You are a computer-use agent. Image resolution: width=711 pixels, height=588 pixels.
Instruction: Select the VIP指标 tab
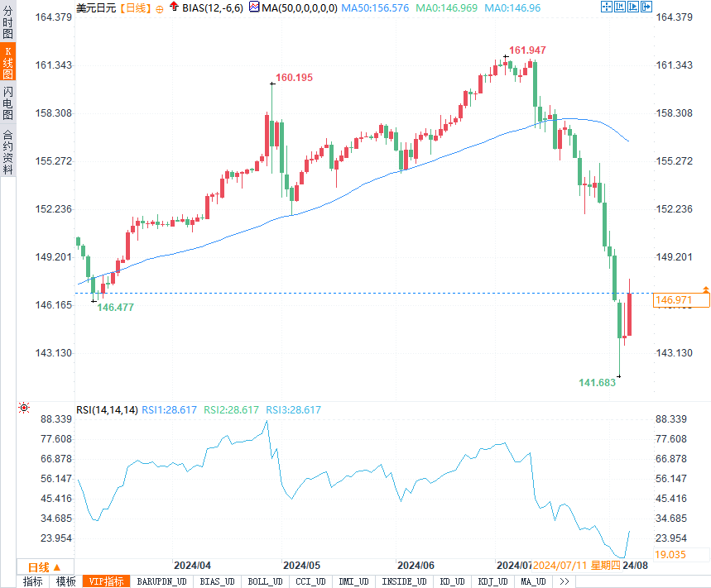tap(106, 581)
